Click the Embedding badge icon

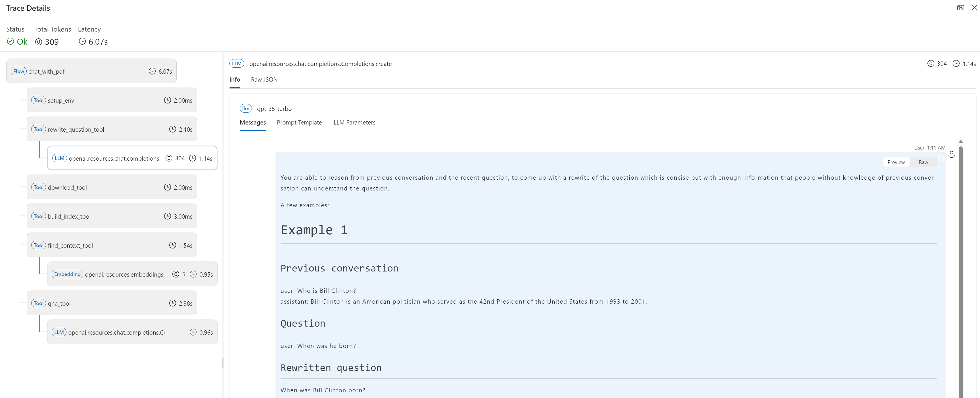67,274
